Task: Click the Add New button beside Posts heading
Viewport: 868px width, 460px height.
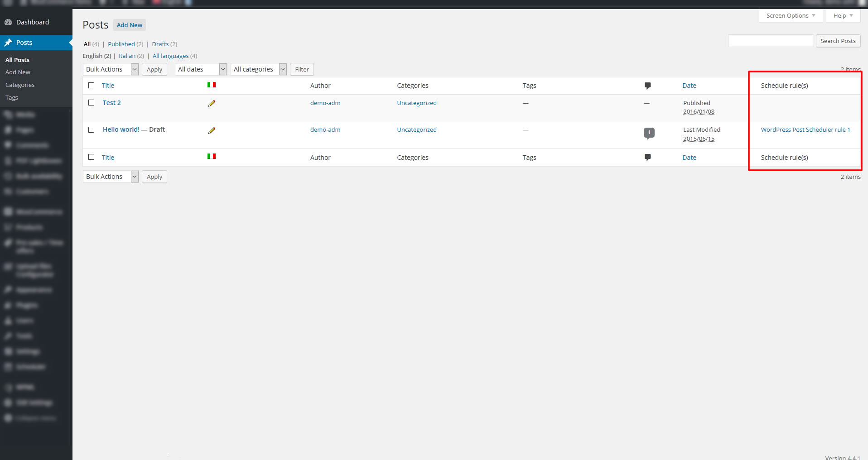Action: point(130,25)
